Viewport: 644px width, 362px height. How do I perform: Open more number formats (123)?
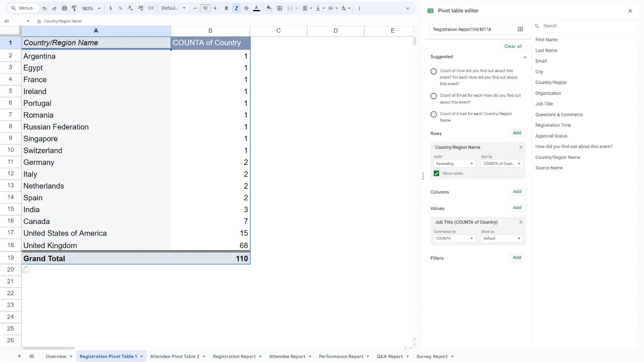pyautogui.click(x=151, y=8)
